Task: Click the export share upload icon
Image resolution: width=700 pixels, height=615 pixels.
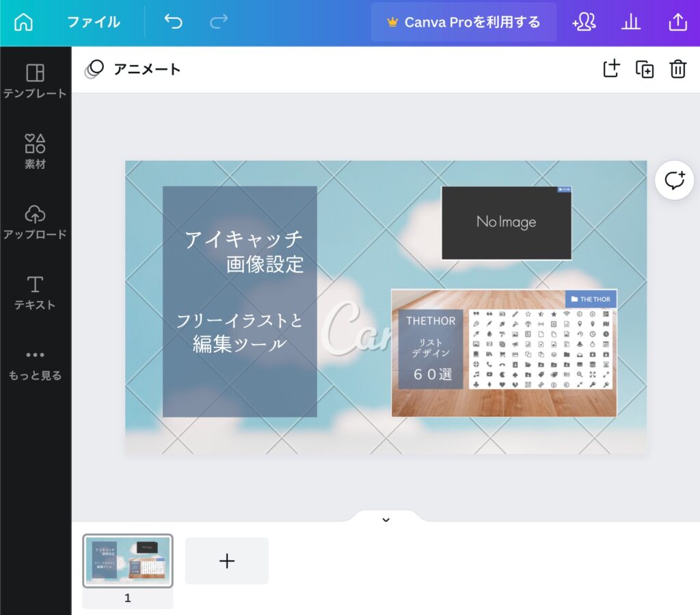Action: 677,21
